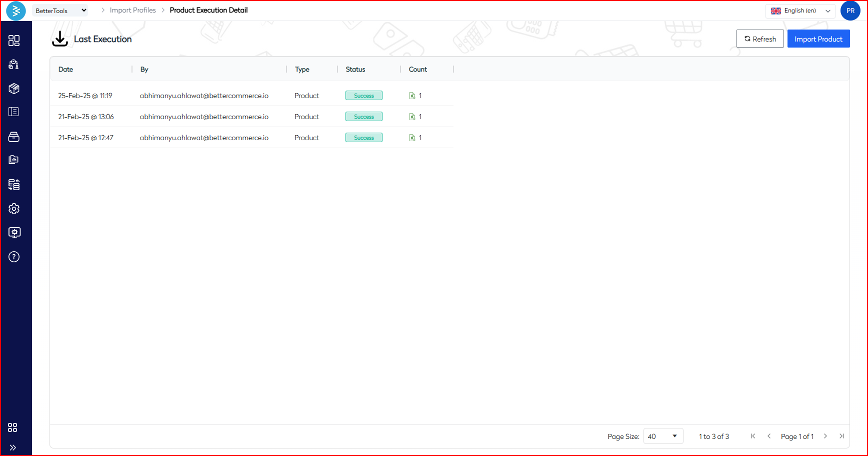Sort by the Date column header
The image size is (868, 456).
(65, 70)
